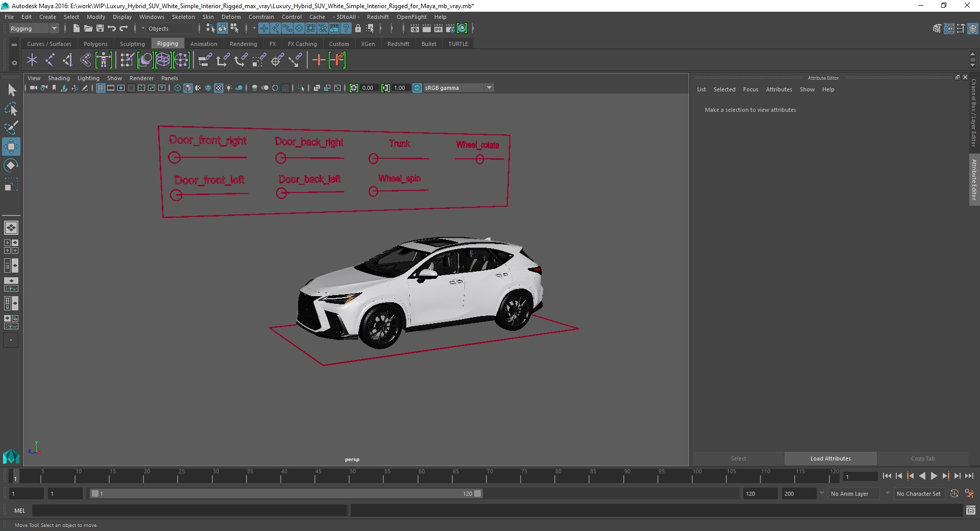Image resolution: width=980 pixels, height=531 pixels.
Task: Switch to single perspective layout icon
Action: click(x=11, y=228)
